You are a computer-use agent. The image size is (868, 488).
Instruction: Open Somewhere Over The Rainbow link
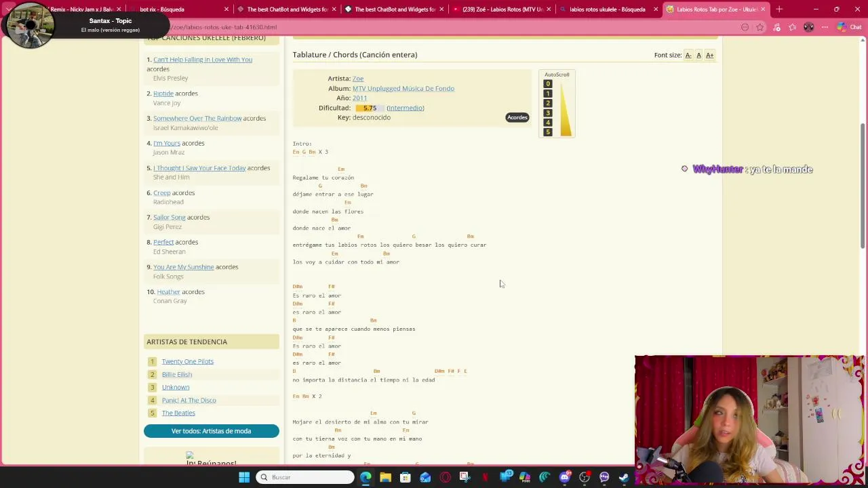(x=197, y=119)
